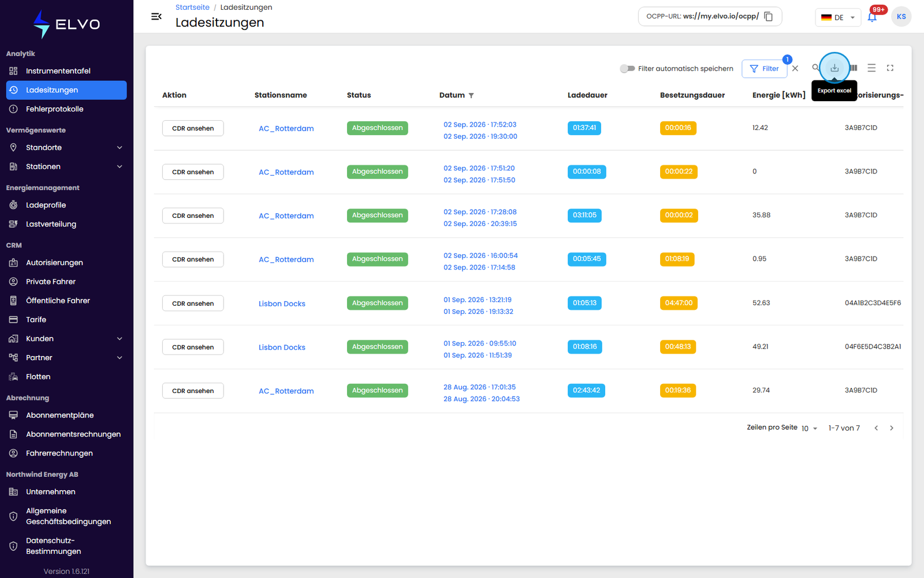
Task: Open the Tarife page
Action: [x=66, y=320]
